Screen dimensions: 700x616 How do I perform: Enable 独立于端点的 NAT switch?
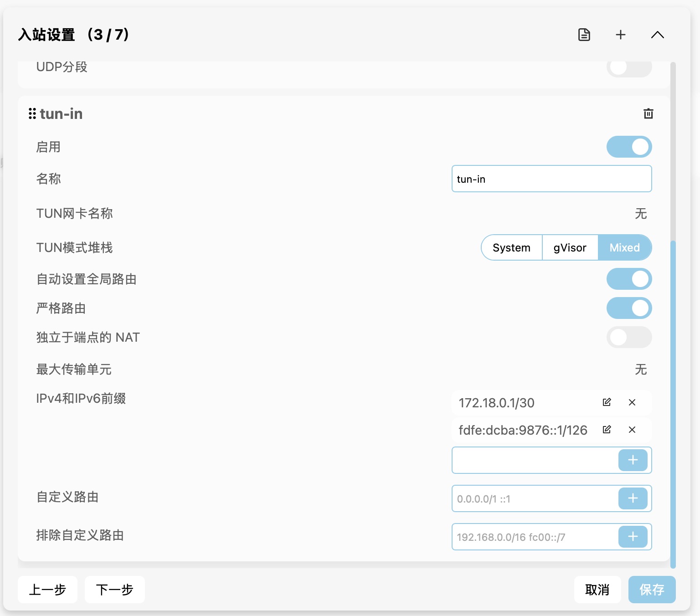(x=629, y=337)
